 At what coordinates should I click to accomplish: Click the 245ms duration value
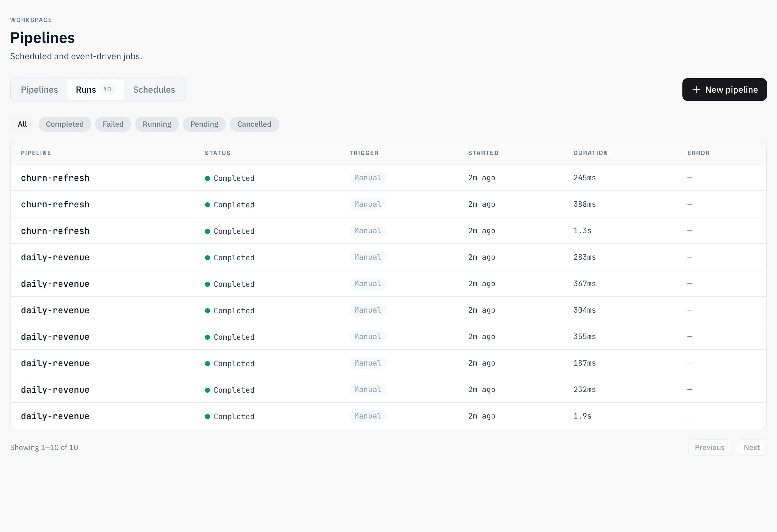(x=585, y=178)
